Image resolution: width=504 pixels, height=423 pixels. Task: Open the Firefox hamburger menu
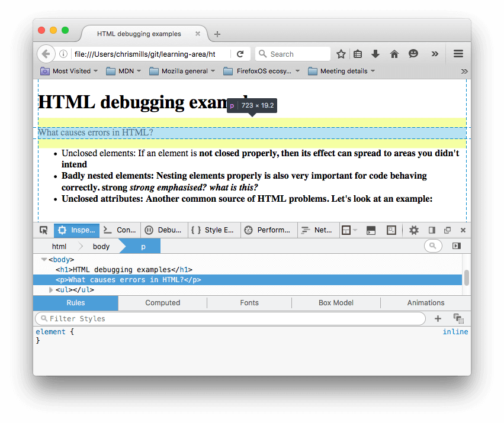(x=458, y=53)
